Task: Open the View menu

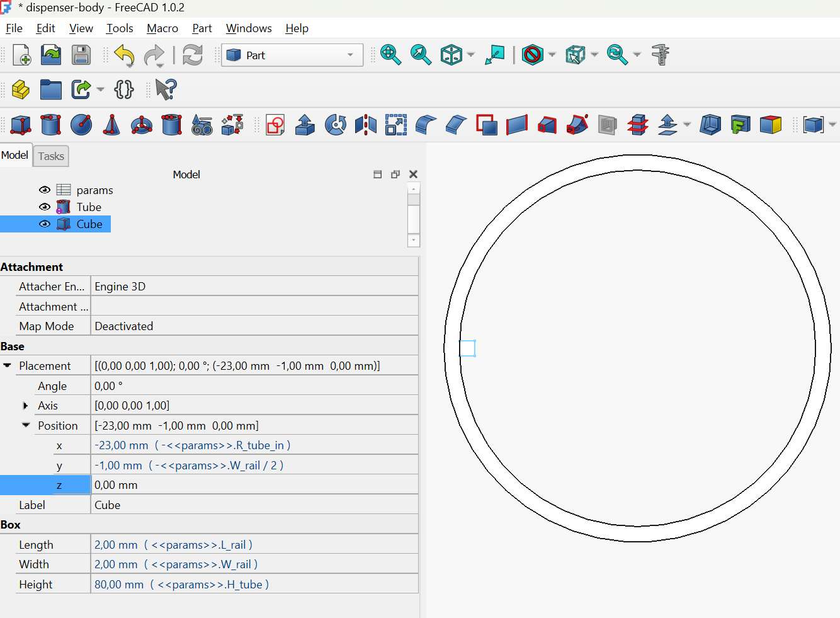Action: [81, 28]
